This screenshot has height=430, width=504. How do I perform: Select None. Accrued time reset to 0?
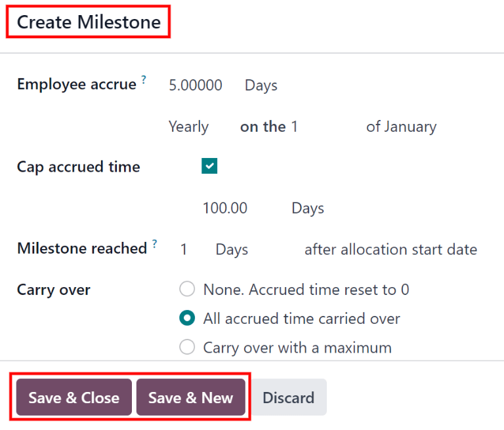click(x=187, y=288)
